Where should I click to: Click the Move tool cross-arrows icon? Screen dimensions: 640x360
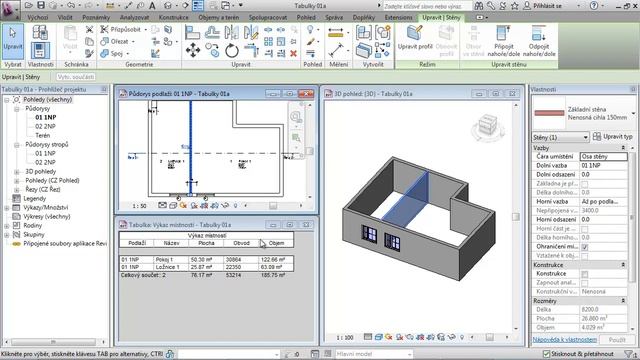pos(193,51)
